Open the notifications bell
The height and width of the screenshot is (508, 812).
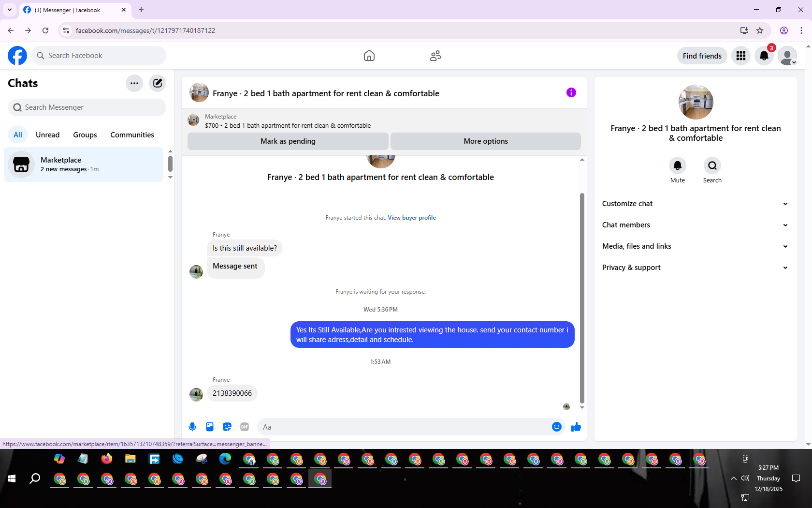[x=764, y=56]
